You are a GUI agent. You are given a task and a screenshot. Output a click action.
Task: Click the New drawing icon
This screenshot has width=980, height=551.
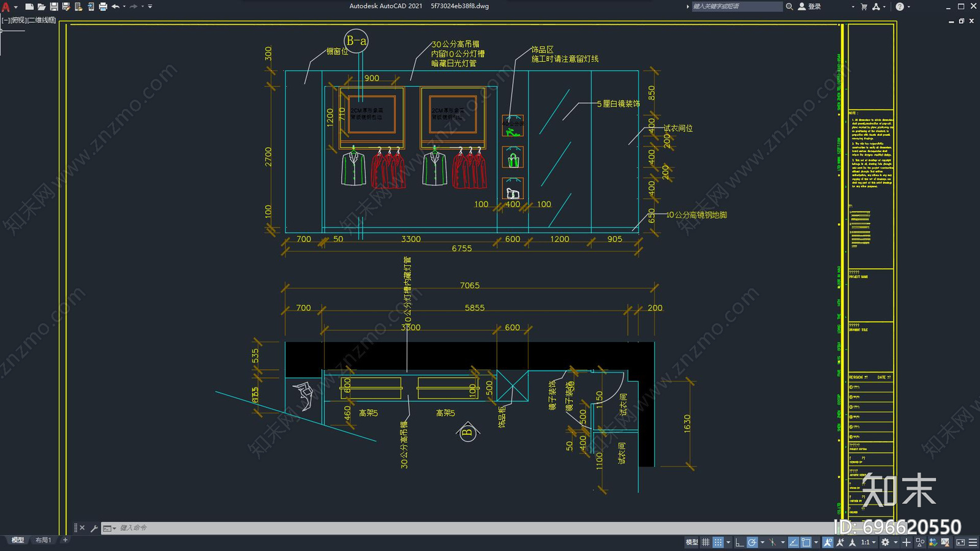click(29, 7)
